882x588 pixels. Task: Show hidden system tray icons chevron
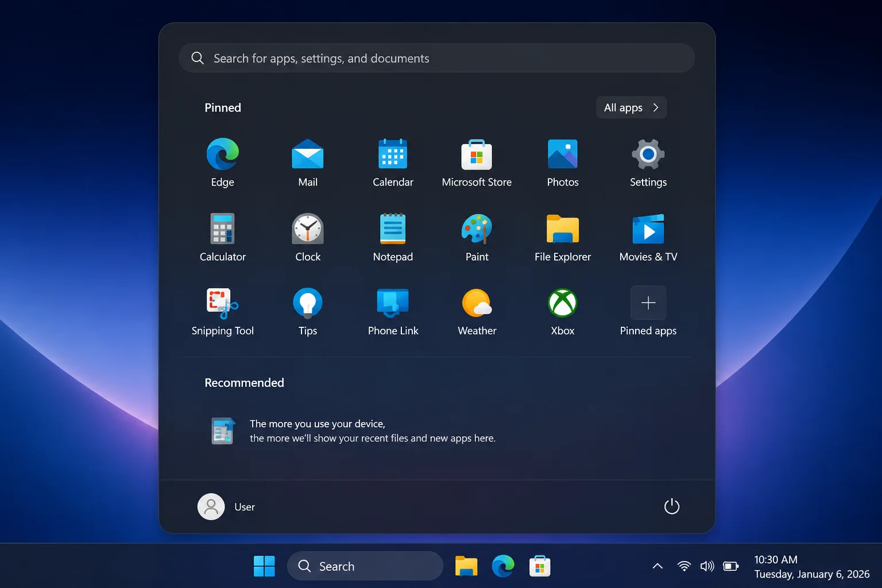coord(658,566)
